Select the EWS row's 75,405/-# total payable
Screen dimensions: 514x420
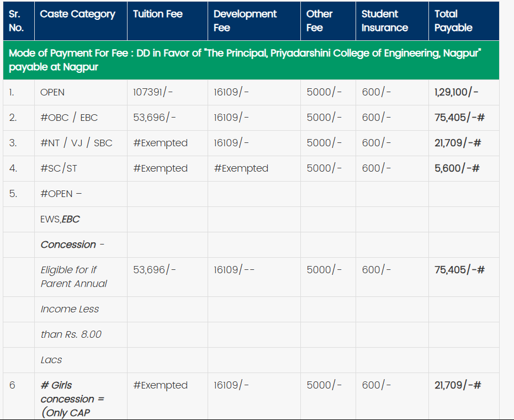[x=459, y=270]
